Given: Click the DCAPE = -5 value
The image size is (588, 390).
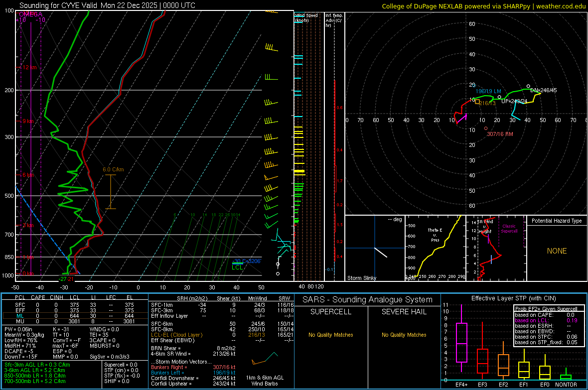Looking at the screenshot, I should click(19, 351).
